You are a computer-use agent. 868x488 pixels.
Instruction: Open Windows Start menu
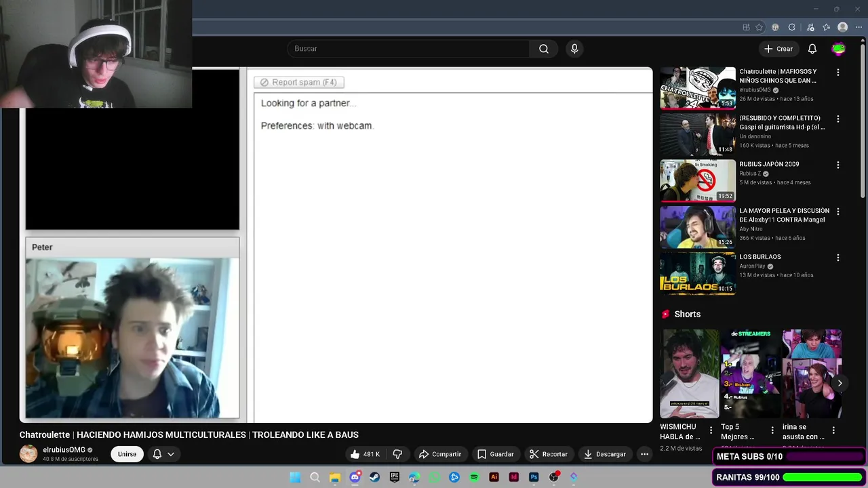(295, 477)
